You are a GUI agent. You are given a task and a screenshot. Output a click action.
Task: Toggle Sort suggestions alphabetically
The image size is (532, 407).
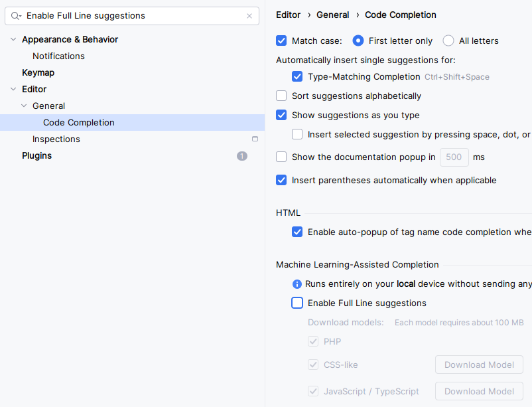point(281,96)
